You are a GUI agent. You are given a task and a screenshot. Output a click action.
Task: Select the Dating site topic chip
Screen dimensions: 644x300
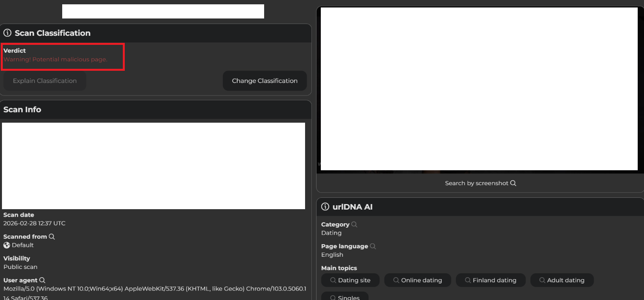point(350,280)
